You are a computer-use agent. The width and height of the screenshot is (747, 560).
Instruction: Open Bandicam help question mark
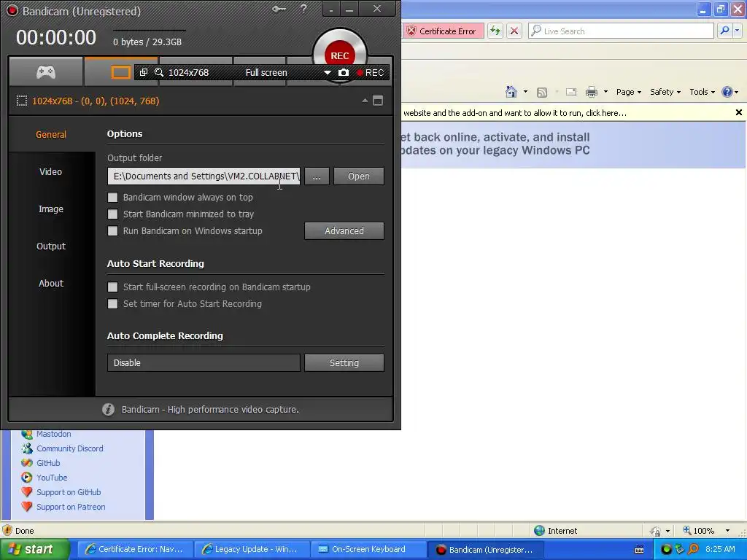pos(303,9)
